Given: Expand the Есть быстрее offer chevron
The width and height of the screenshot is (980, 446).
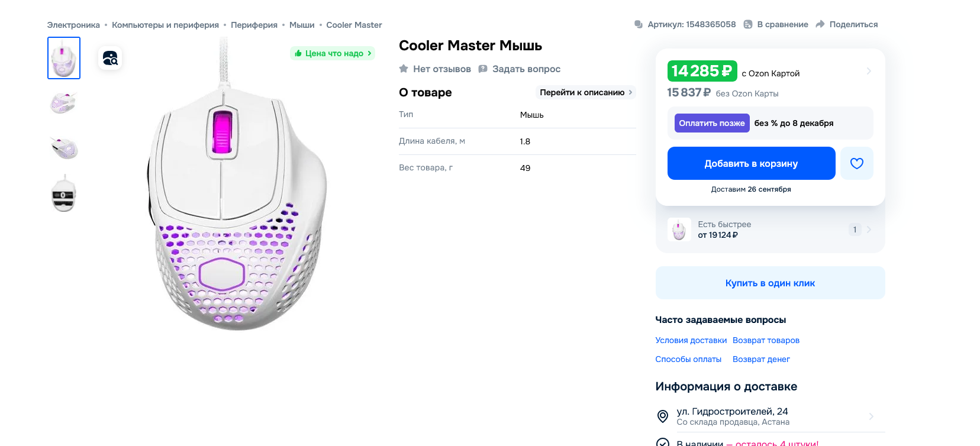Looking at the screenshot, I should (x=869, y=230).
